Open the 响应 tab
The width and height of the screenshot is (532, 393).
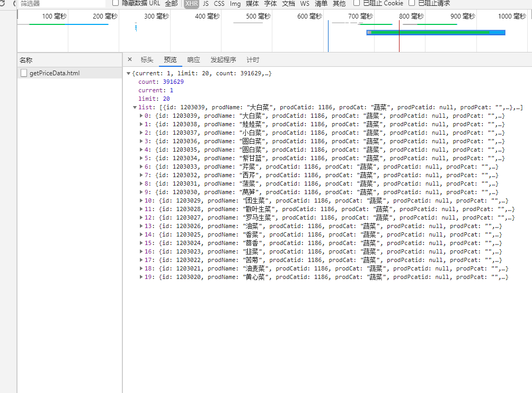point(193,60)
